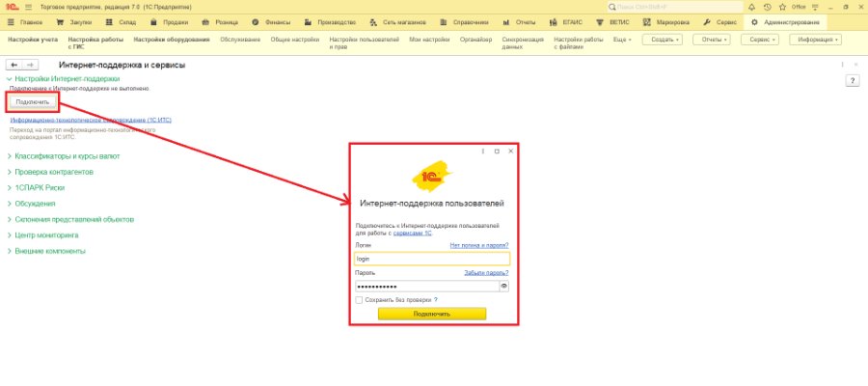Open three-dot menu in login dialog
Viewport: 868px width, 386px height.
(483, 151)
